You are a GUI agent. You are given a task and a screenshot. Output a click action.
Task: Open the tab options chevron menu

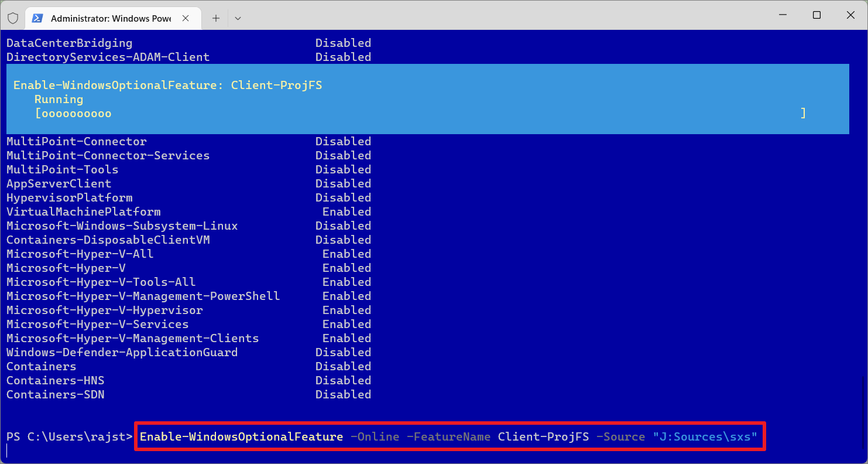coord(238,18)
